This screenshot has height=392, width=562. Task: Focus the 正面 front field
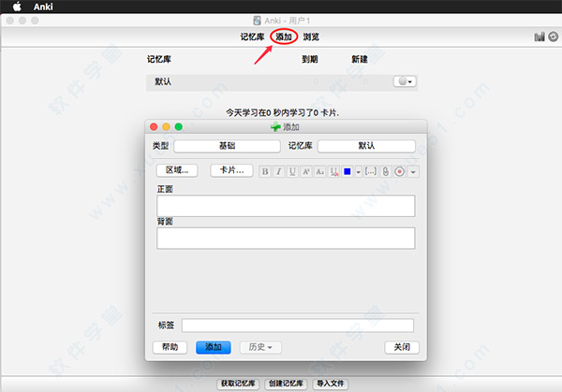tap(286, 206)
